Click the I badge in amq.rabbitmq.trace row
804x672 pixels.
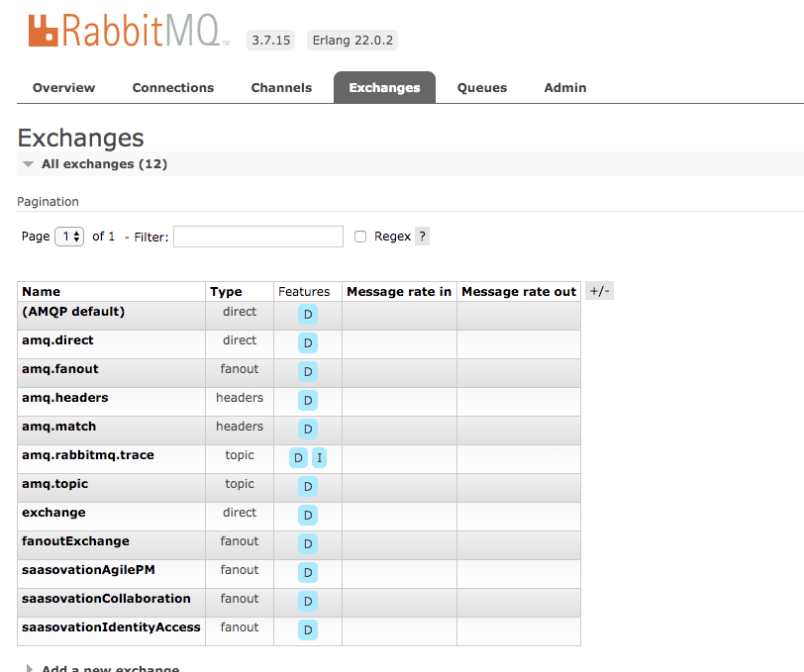click(x=319, y=458)
